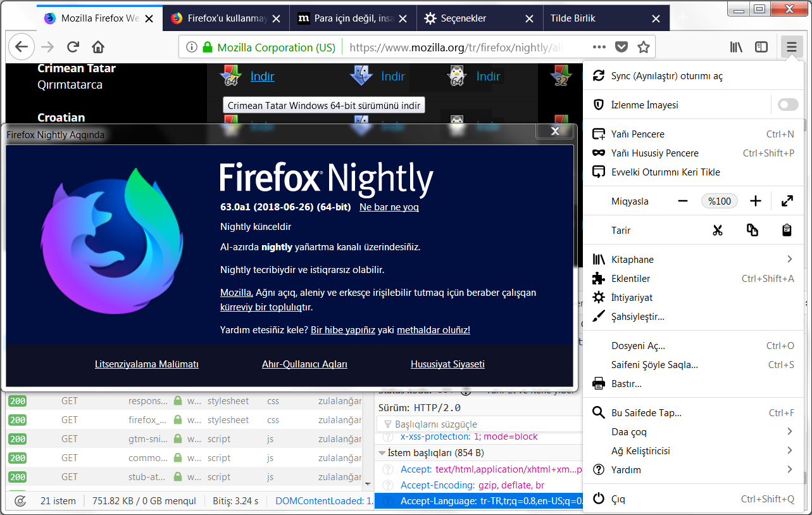Click the forward navigation arrow
812x515 pixels.
point(47,47)
